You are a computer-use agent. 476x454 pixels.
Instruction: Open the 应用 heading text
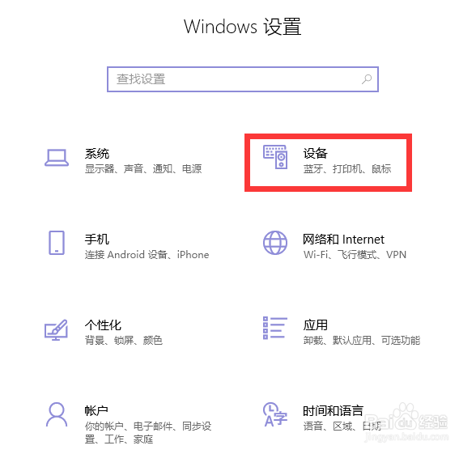[316, 325]
